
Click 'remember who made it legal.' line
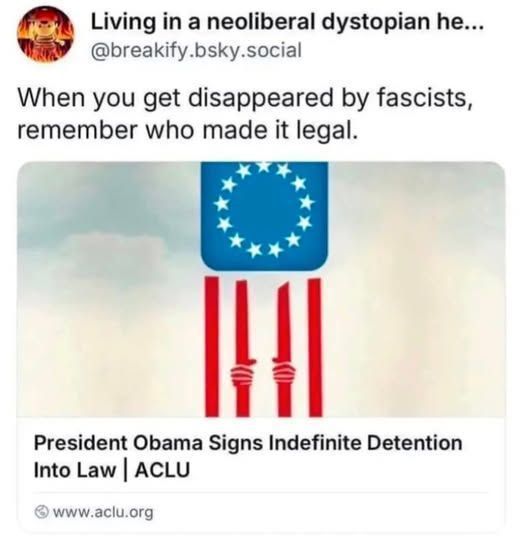(x=188, y=130)
